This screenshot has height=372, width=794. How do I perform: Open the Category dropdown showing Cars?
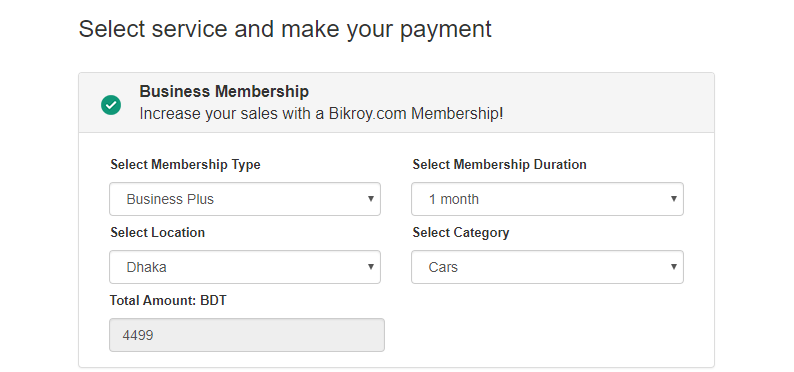coord(547,267)
